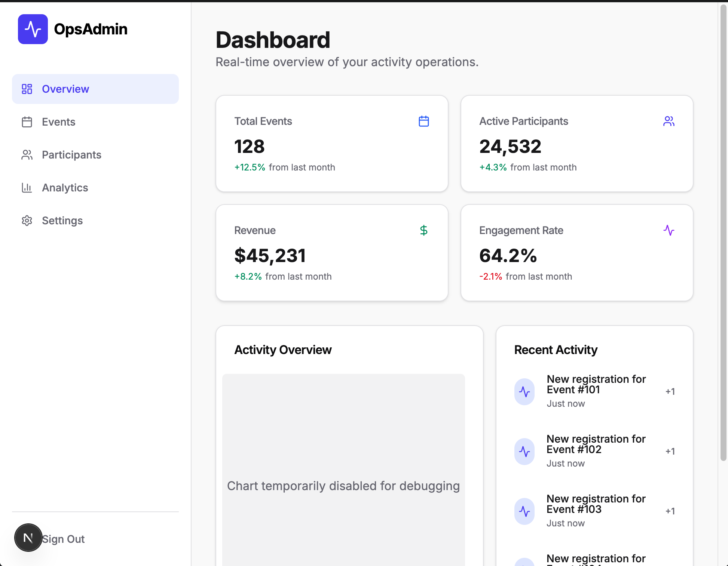
Task: Click the users icon on Active Participants card
Action: point(669,121)
